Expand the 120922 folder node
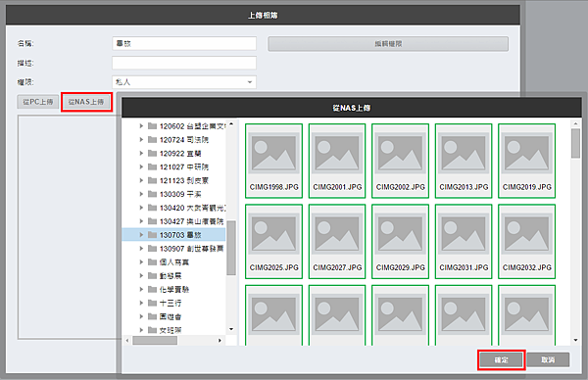Viewport: 588px width, 380px height. click(x=141, y=154)
